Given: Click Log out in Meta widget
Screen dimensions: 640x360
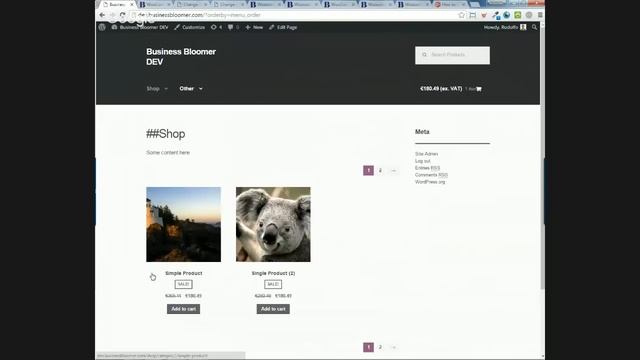Looking at the screenshot, I should 422,161.
